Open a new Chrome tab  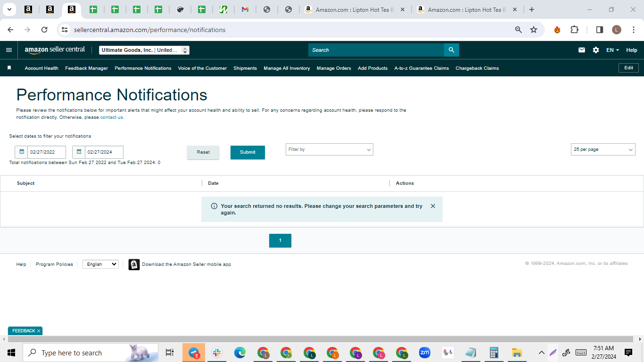[532, 9]
